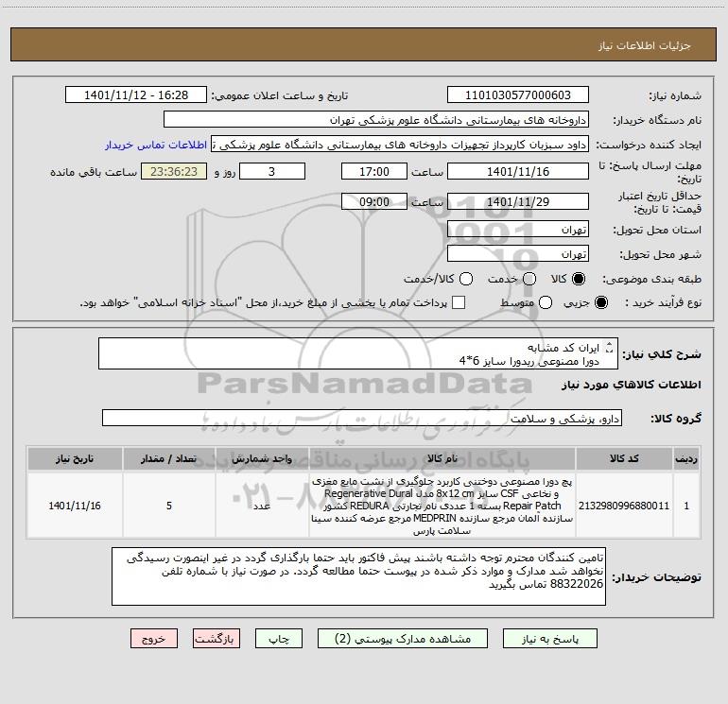Click the توضیحات خریدار label

point(656,577)
